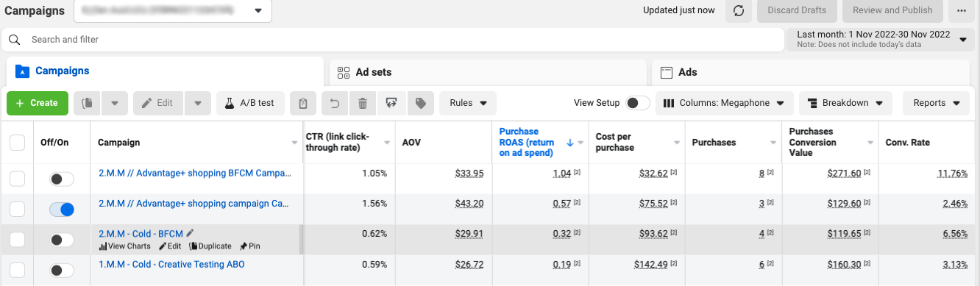Click the sort arrow on Purchase ROAS column
The height and width of the screenshot is (286, 980).
570,143
